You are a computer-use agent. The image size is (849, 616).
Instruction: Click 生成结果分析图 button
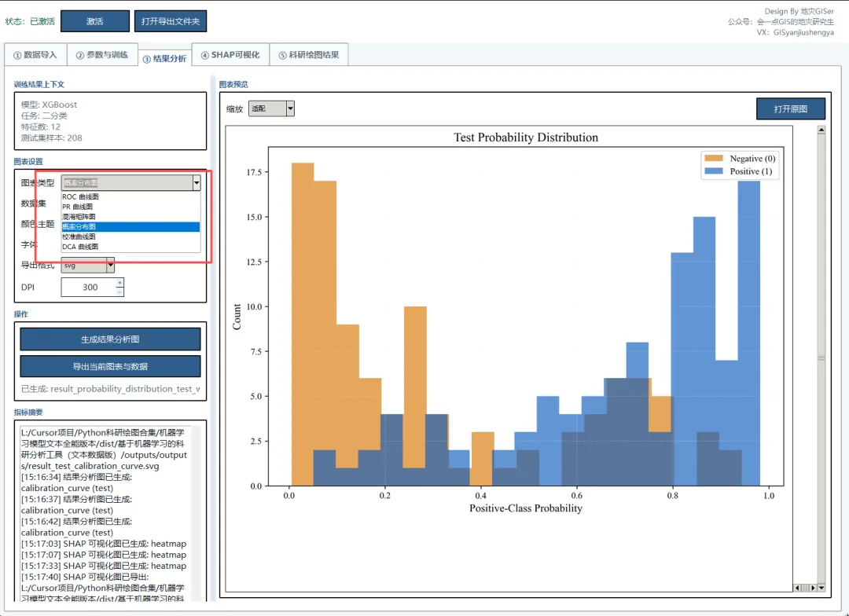point(111,339)
